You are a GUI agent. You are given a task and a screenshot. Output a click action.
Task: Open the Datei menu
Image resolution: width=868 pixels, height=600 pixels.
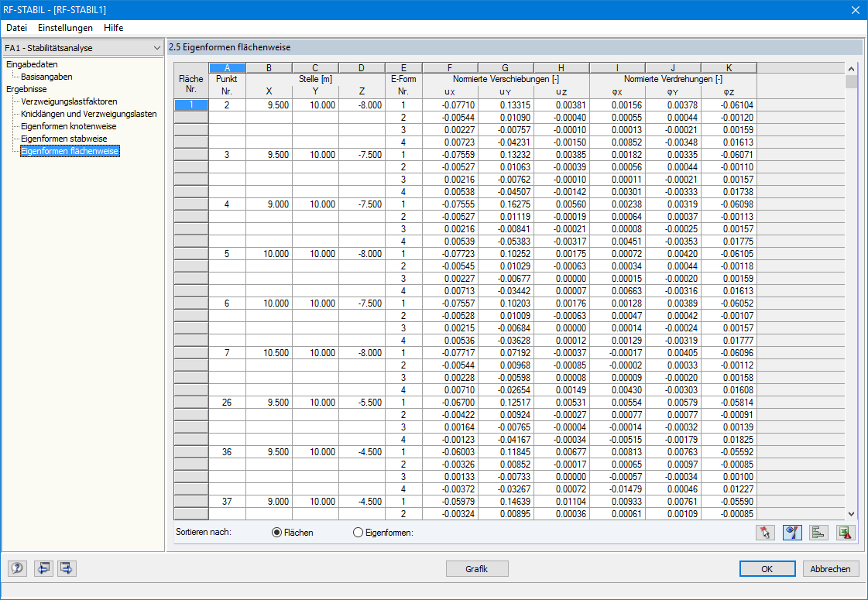click(16, 28)
